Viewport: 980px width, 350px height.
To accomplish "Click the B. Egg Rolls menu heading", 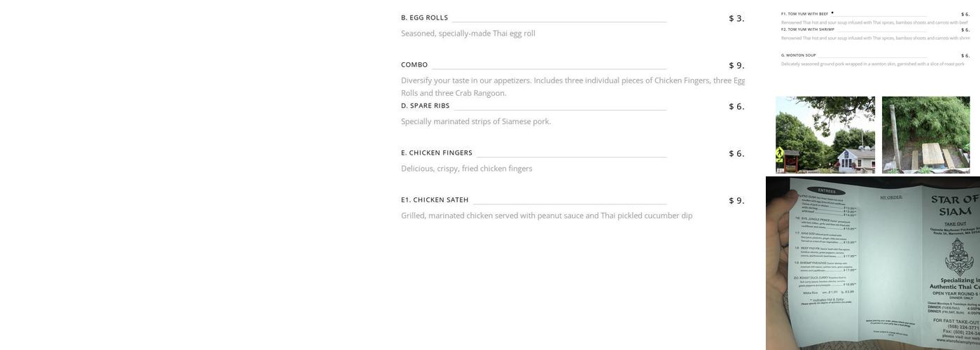I will 424,17.
